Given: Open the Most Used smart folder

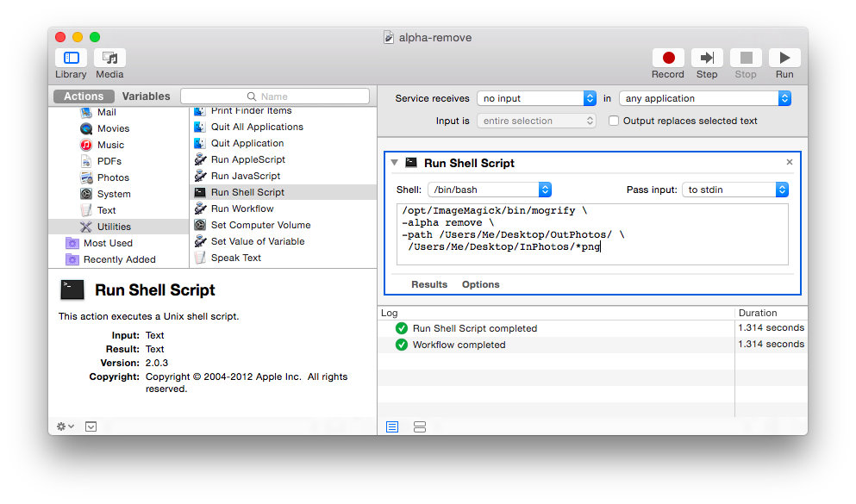Looking at the screenshot, I should [108, 243].
